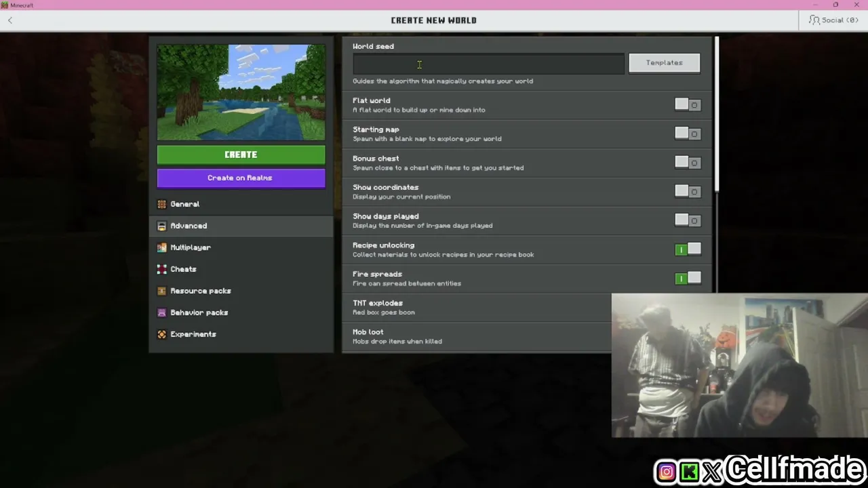Image resolution: width=868 pixels, height=488 pixels.
Task: Enable Show days played toggle
Action: pos(688,220)
